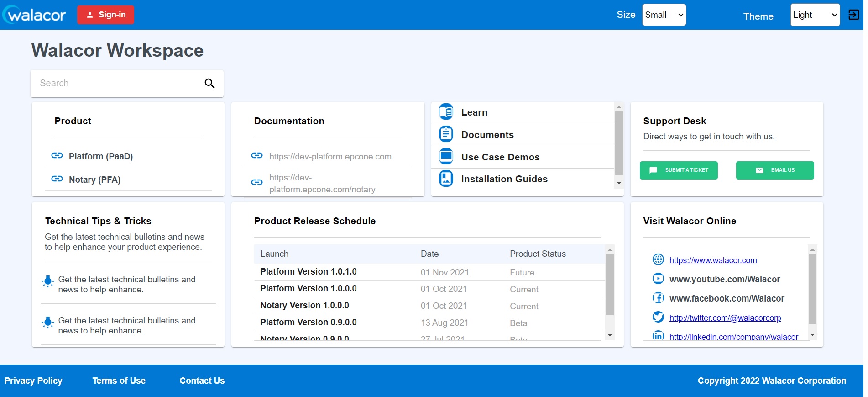
Task: Open the Theme dropdown
Action: pos(815,15)
